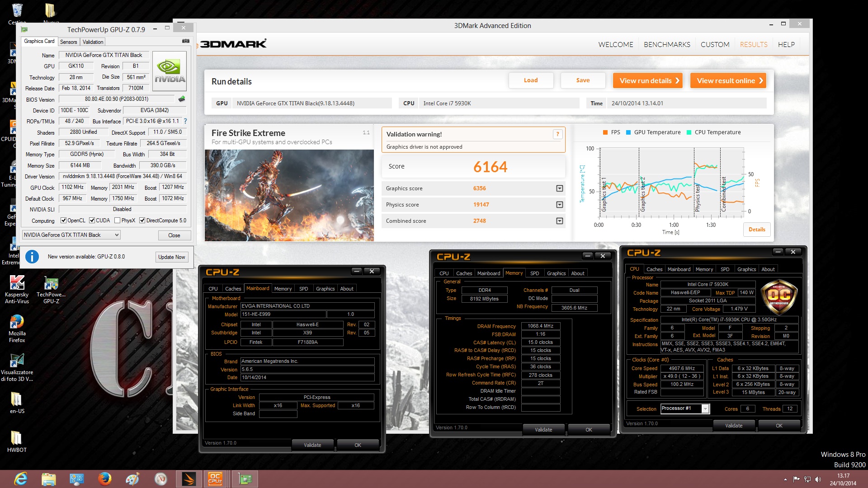This screenshot has height=488, width=868.
Task: Open File Explorer from the taskbar
Action: coord(48,479)
